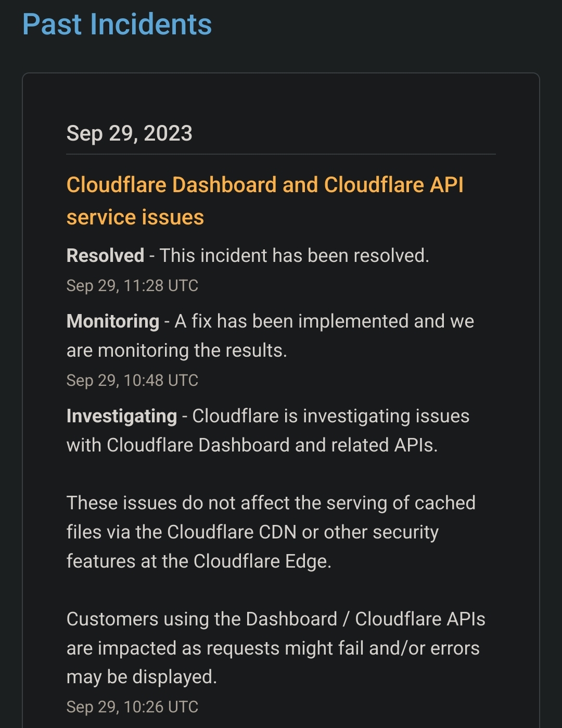Image resolution: width=562 pixels, height=728 pixels.
Task: Select the Sep 29, 2023 date heading
Action: [x=130, y=134]
